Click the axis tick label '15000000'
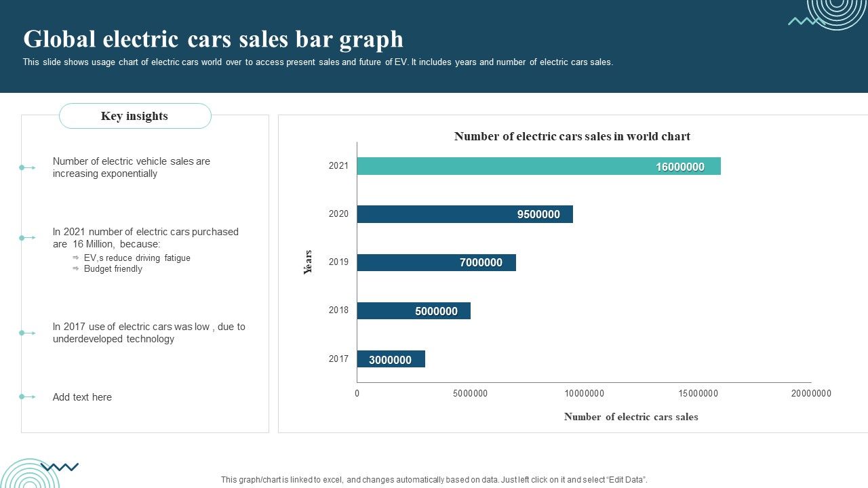This screenshot has width=868, height=488. [698, 393]
